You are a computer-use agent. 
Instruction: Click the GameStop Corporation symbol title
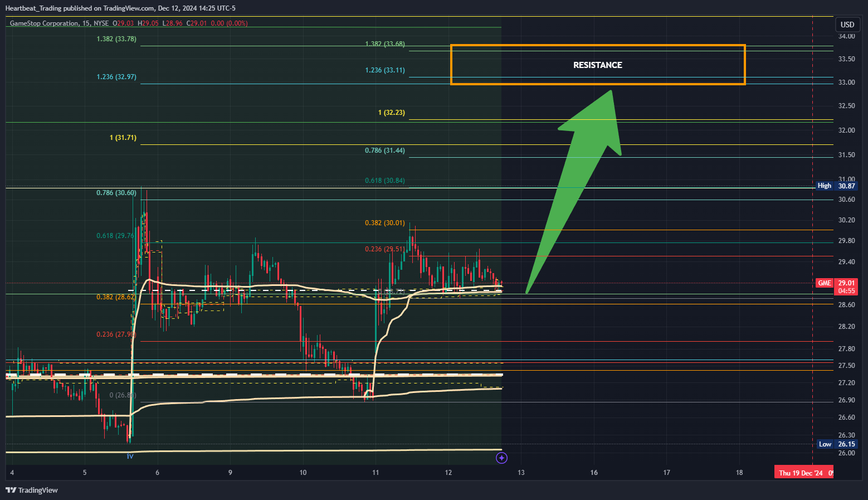click(x=44, y=23)
